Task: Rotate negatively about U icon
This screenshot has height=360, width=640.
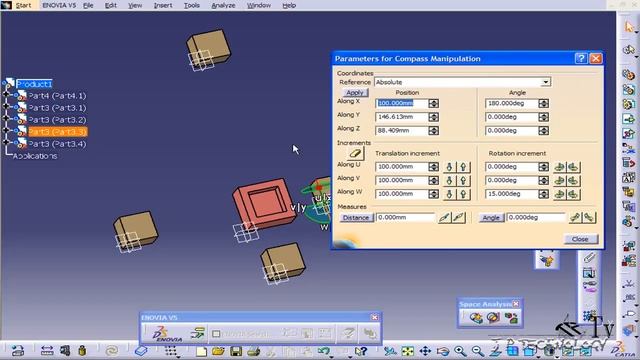Action: 560,167
